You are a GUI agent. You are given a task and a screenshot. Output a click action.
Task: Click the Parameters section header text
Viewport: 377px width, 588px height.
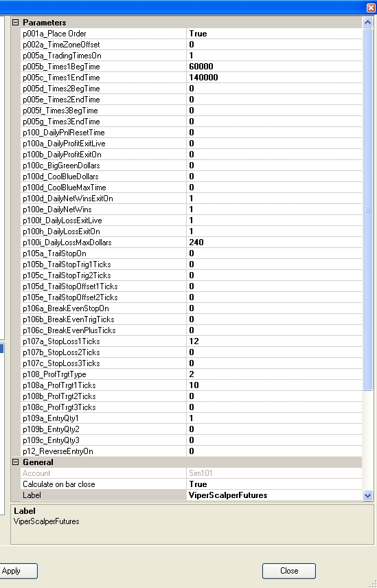pyautogui.click(x=44, y=23)
